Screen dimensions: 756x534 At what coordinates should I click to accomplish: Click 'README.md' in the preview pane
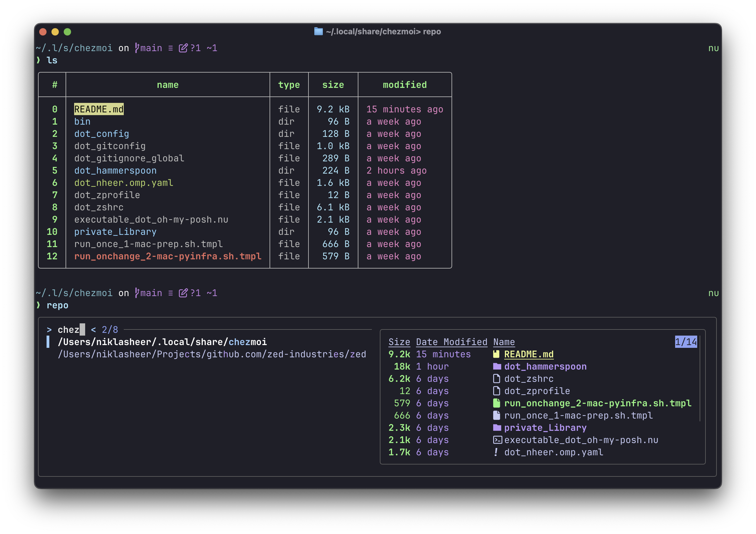[529, 354]
